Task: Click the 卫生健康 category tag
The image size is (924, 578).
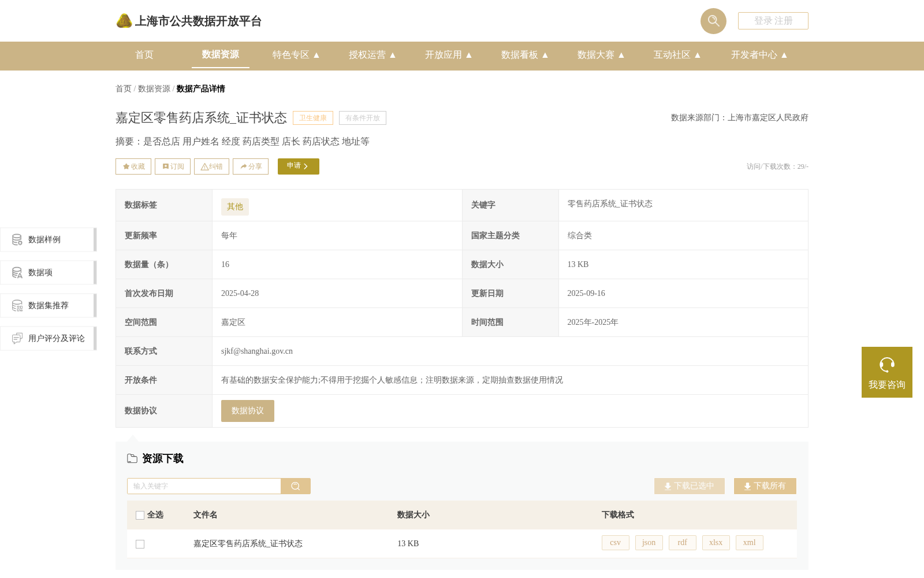Action: 313,118
